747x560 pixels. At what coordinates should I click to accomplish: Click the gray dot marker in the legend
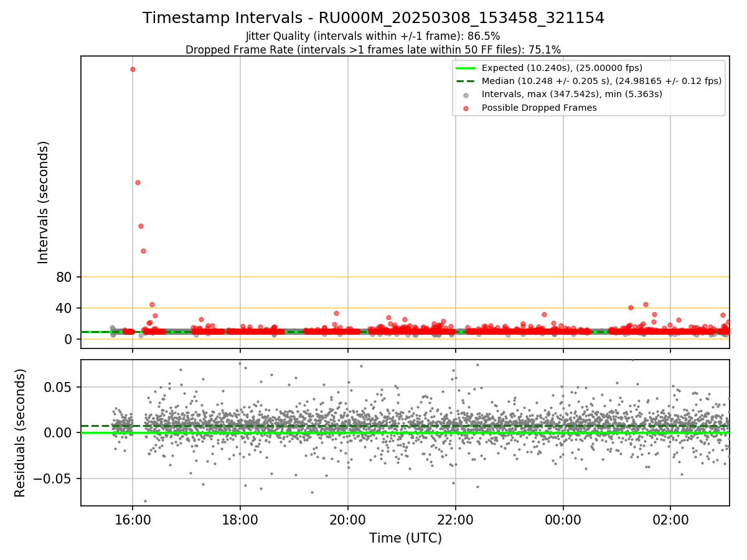coord(466,95)
